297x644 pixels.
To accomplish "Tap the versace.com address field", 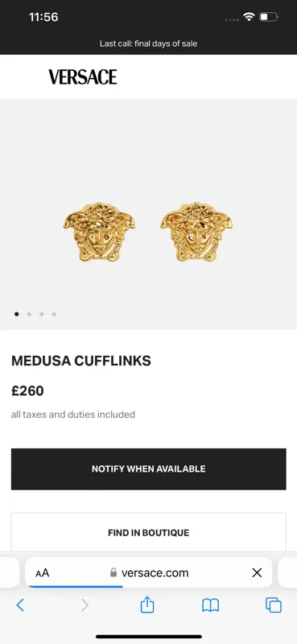I will (149, 572).
